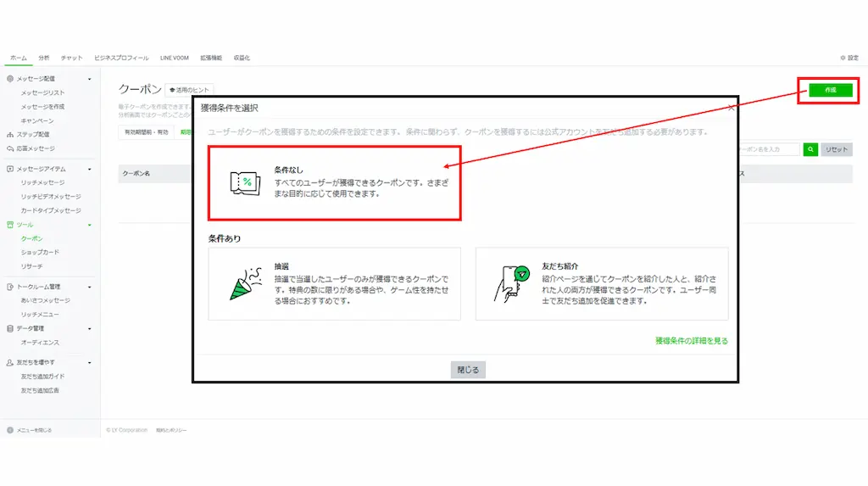Open 規約とポリシー footer link
Viewport: 868px width, 486px height.
[x=171, y=430]
